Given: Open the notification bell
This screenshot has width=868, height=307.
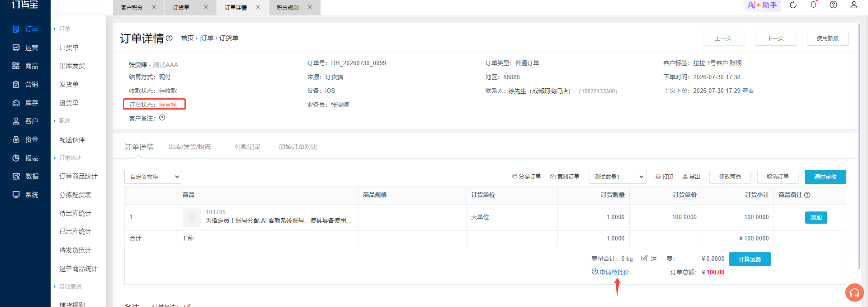Looking at the screenshot, I should coord(813,5).
